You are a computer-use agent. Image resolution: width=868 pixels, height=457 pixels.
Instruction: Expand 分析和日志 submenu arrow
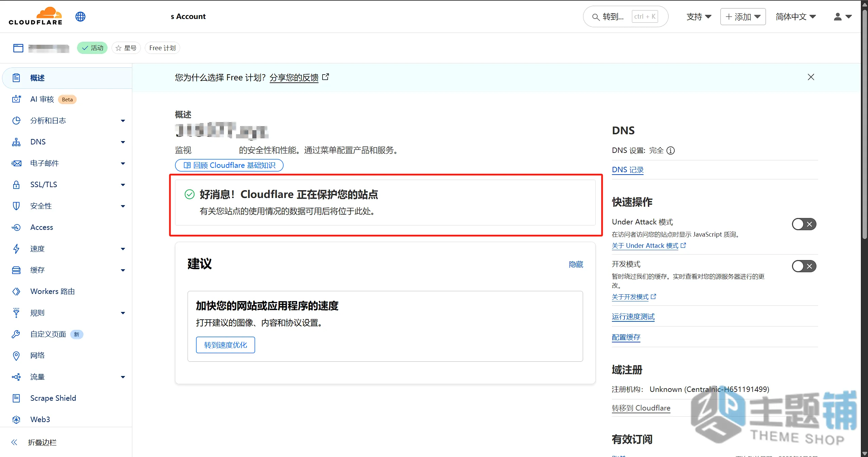(x=123, y=121)
